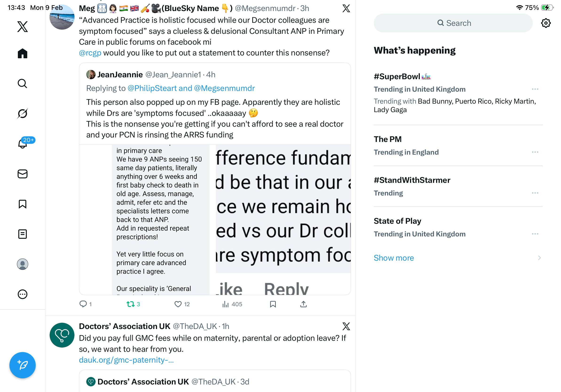Open the sidebar More menu

click(x=23, y=294)
